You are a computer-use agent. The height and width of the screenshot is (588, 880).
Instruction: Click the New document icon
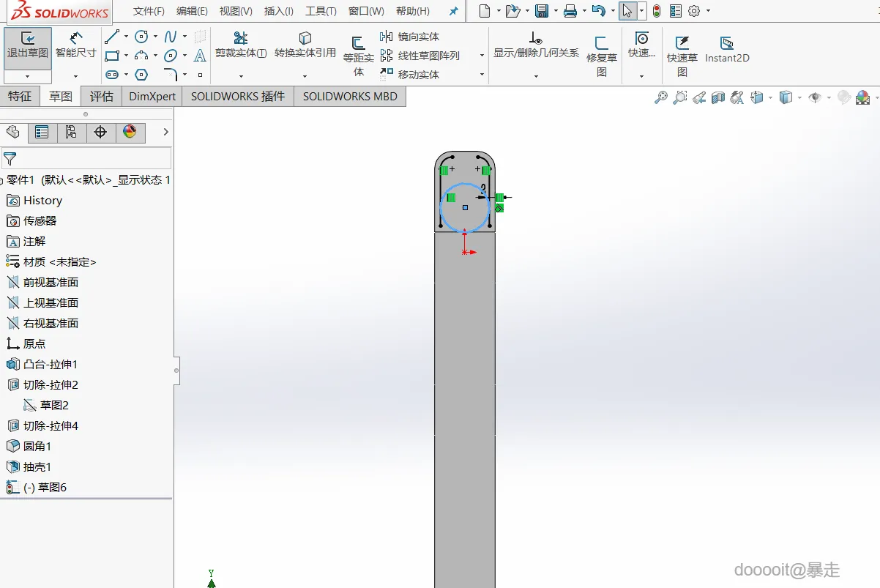point(484,11)
